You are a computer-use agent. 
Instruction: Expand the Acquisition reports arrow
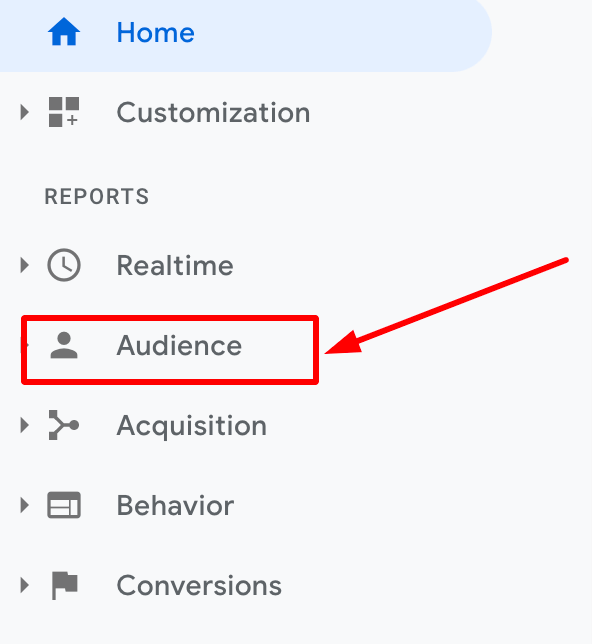[25, 425]
